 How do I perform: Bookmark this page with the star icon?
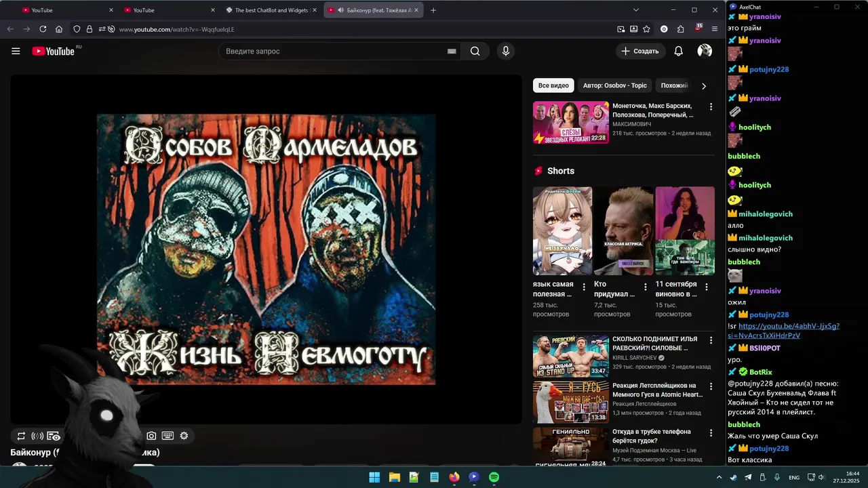(646, 29)
